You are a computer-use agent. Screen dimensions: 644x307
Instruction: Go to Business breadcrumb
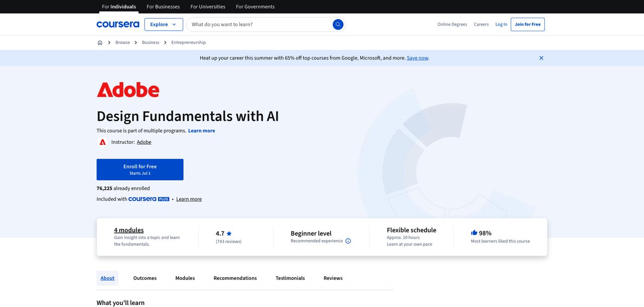[x=150, y=43]
